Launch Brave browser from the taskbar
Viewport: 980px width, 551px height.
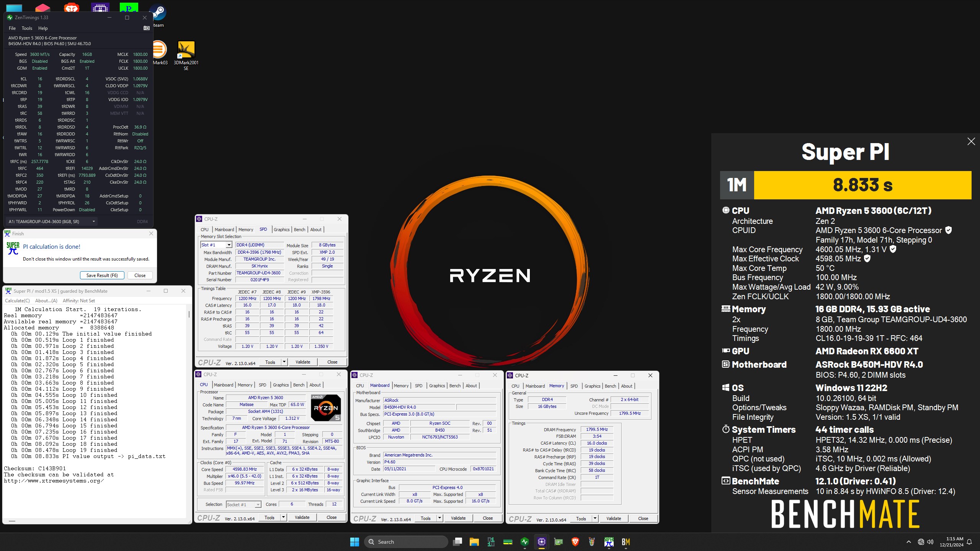575,541
